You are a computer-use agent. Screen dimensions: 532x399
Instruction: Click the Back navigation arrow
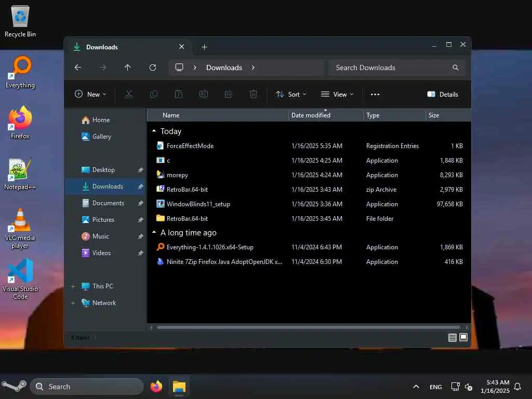coord(78,68)
